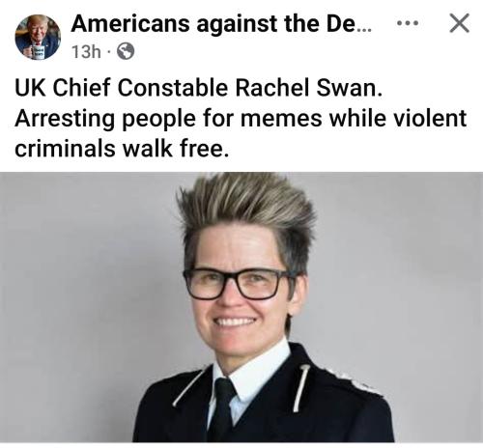Select the 'UK Chief Constable Rachel Swan.' line
The width and height of the screenshot is (483, 448).
click(199, 88)
